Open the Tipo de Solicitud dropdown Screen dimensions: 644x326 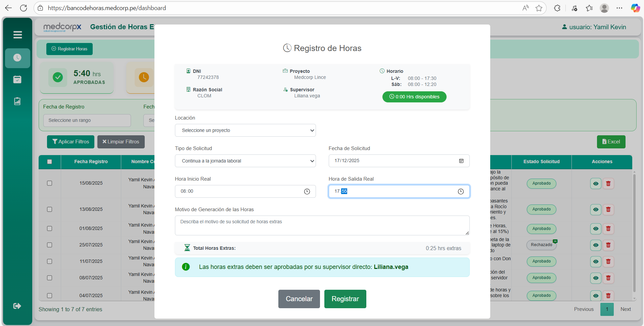pyautogui.click(x=245, y=161)
